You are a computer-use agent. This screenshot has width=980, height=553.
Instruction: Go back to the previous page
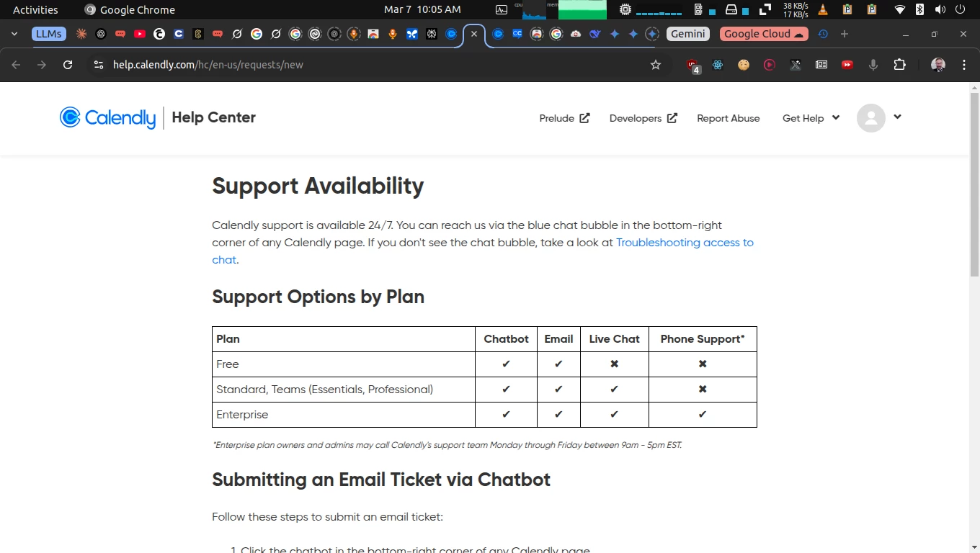[x=16, y=65]
